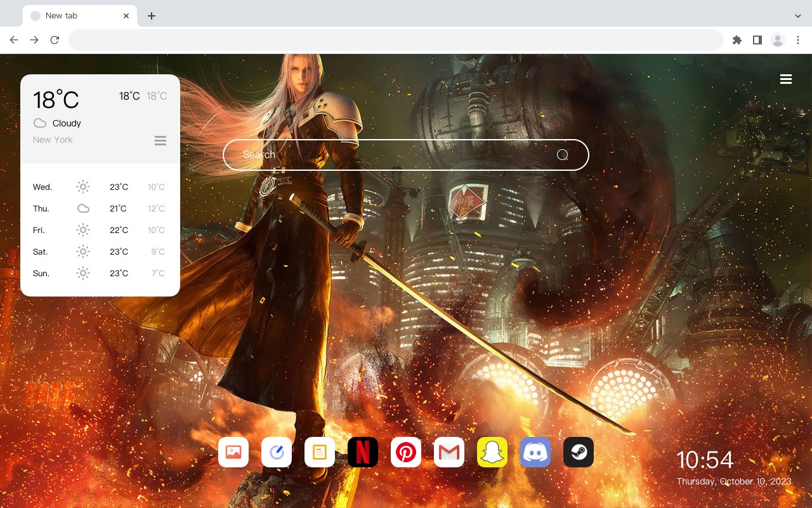Click the cloudy weather icon
The height and width of the screenshot is (508, 812).
[40, 123]
